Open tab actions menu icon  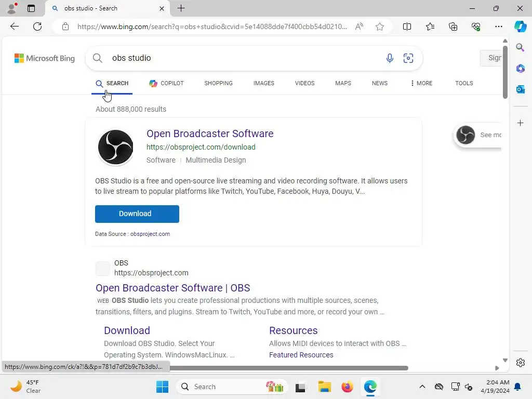tap(31, 8)
